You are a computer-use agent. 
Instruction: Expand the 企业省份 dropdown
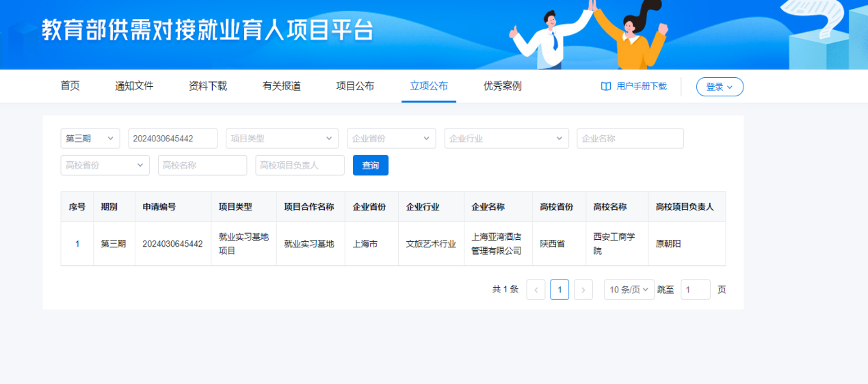[x=391, y=139]
